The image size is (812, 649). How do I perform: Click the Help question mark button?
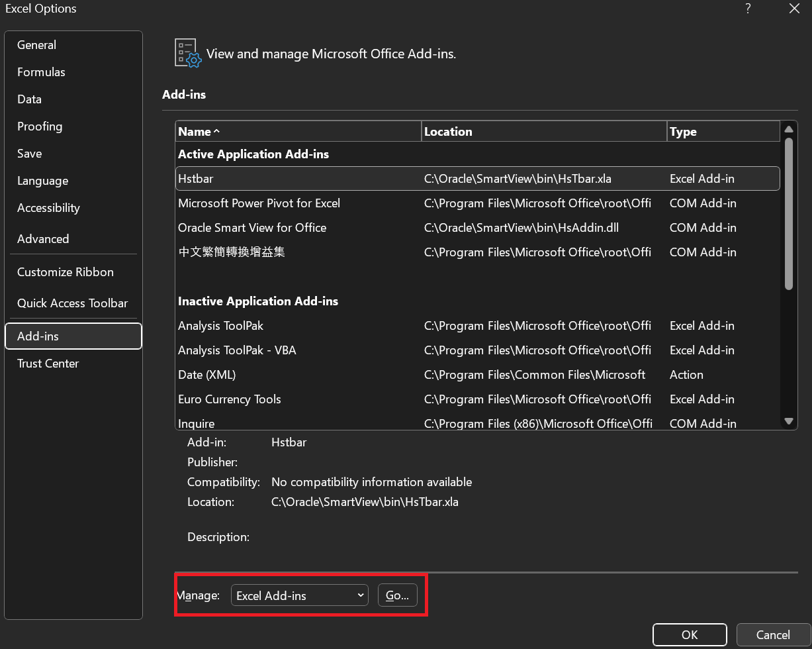point(748,9)
